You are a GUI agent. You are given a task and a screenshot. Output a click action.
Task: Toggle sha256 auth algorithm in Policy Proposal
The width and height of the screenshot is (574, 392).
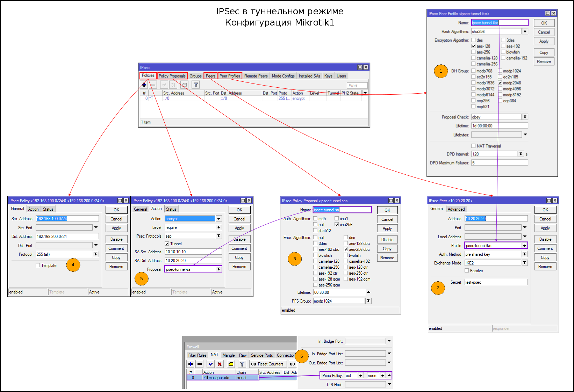point(337,224)
